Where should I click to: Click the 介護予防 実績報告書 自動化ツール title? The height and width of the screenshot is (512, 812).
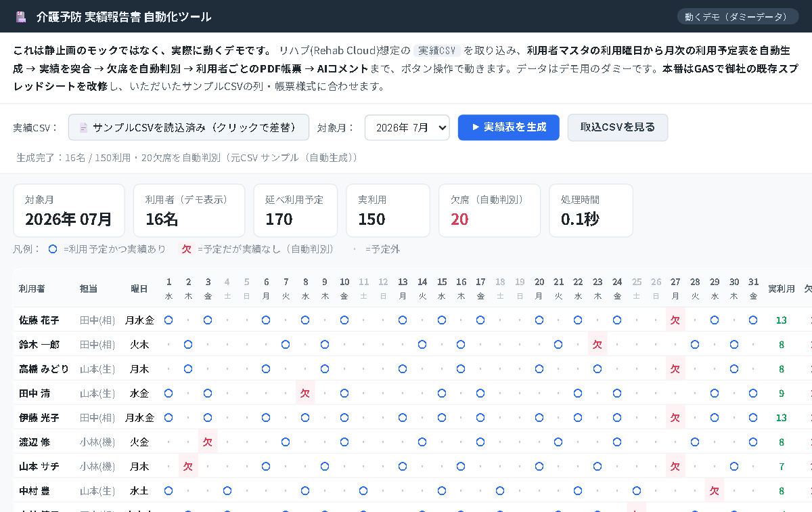[124, 17]
